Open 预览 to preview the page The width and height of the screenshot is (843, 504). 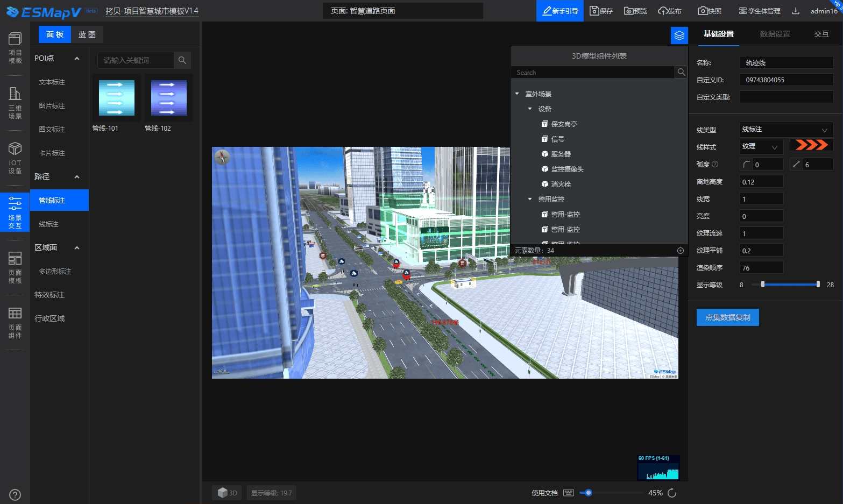point(635,10)
